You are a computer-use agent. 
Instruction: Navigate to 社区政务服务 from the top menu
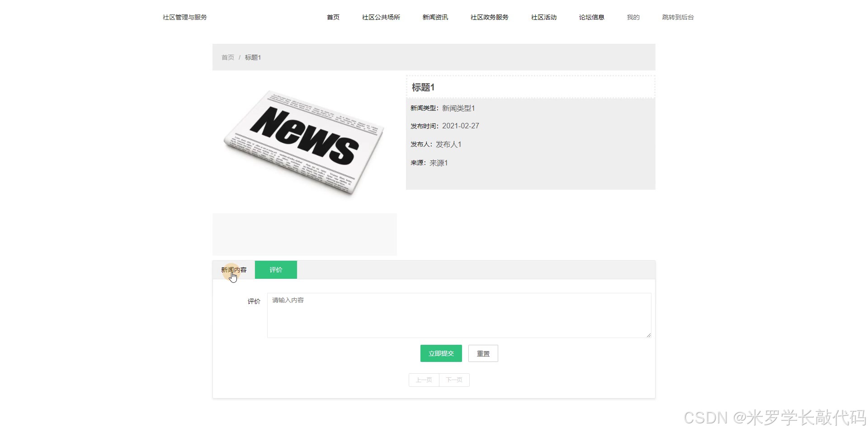(489, 17)
